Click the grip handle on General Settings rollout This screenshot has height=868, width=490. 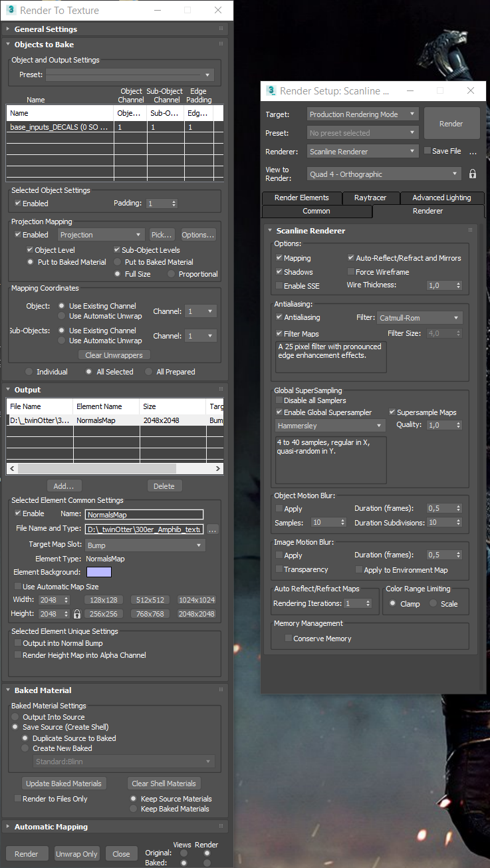(221, 29)
